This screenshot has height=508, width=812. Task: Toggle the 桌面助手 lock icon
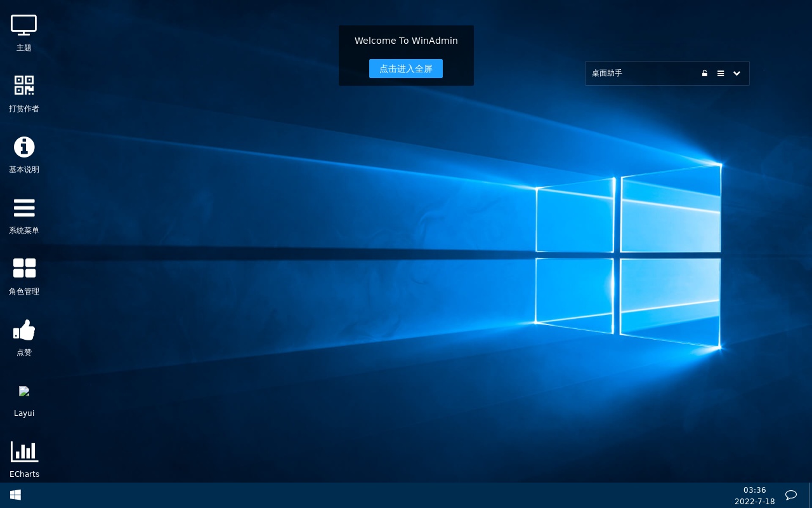pos(704,73)
